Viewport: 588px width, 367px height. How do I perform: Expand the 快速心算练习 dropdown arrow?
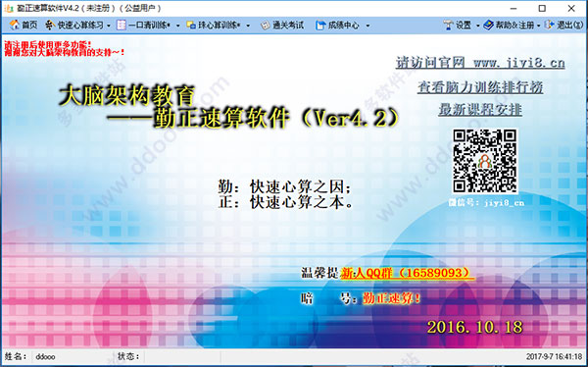pyautogui.click(x=109, y=26)
